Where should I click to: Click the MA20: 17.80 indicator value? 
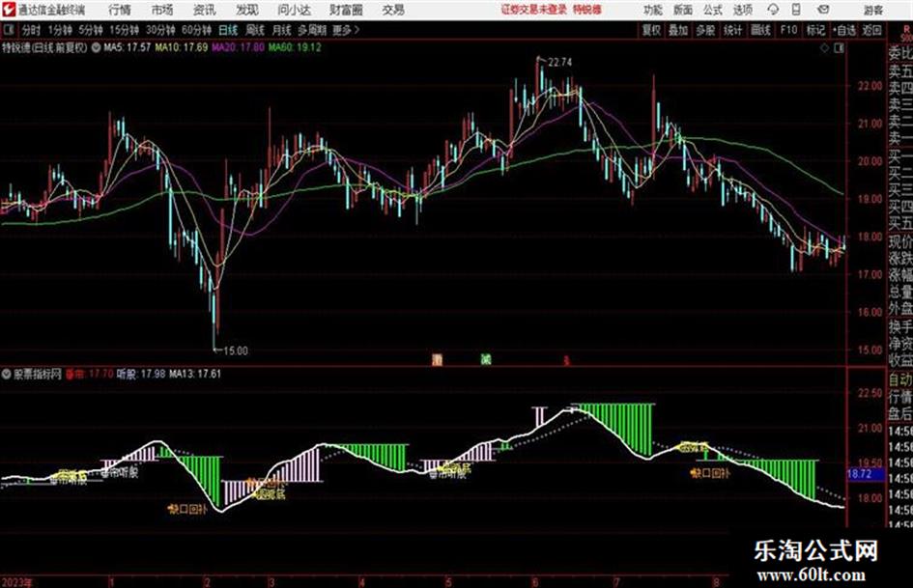tap(238, 47)
